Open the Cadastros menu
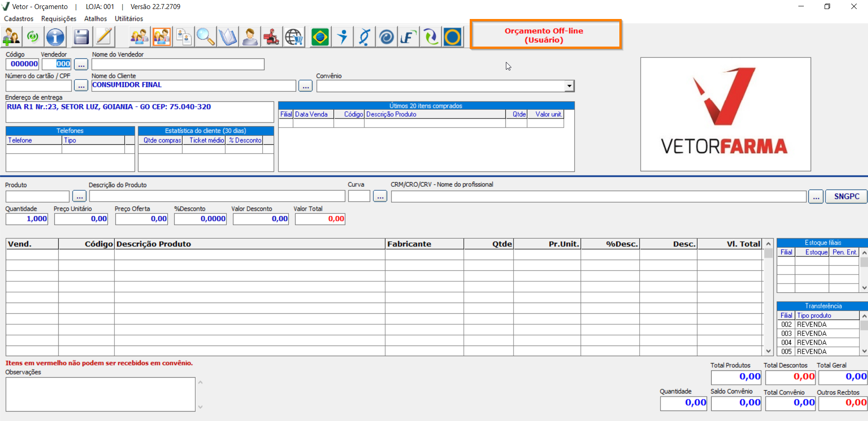This screenshot has width=868, height=421. click(x=19, y=19)
